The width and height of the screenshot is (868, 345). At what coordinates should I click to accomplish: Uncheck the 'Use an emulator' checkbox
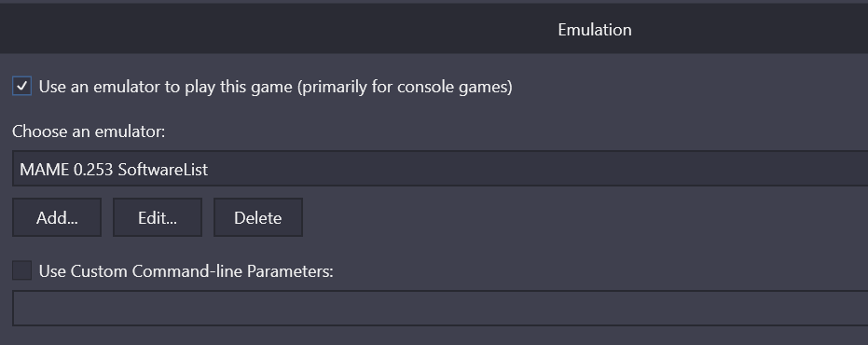(x=22, y=87)
